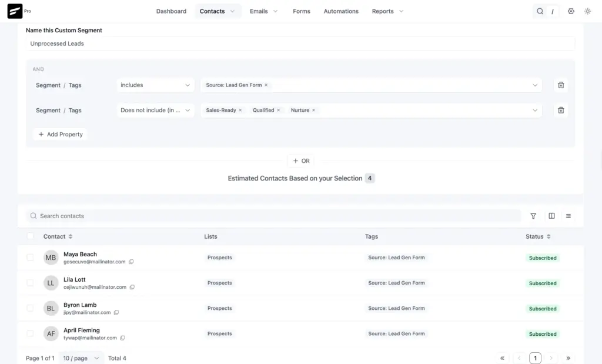This screenshot has height=364, width=602.
Task: Open the contacts filter funnel icon
Action: [x=533, y=216]
